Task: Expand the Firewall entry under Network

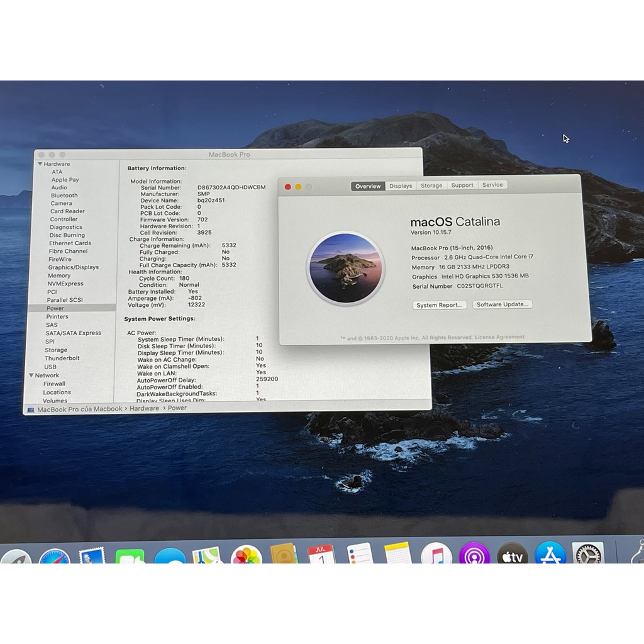Action: click(x=53, y=383)
